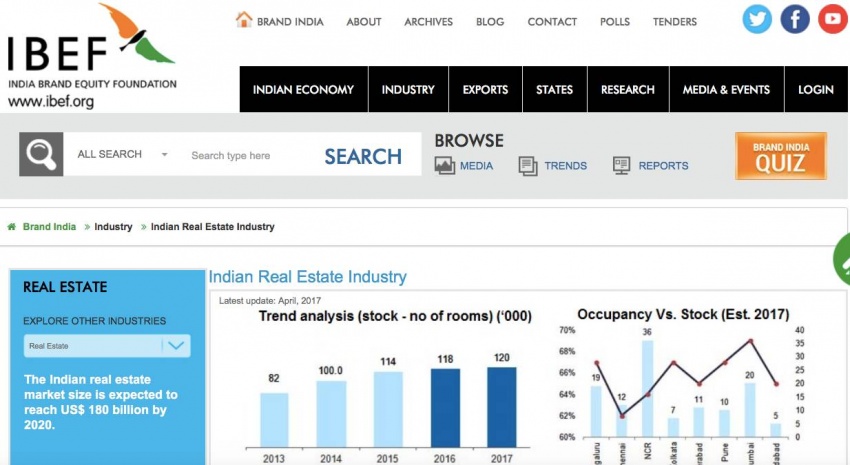Focus the 'Search type here' field
The width and height of the screenshot is (850, 465).
click(249, 156)
